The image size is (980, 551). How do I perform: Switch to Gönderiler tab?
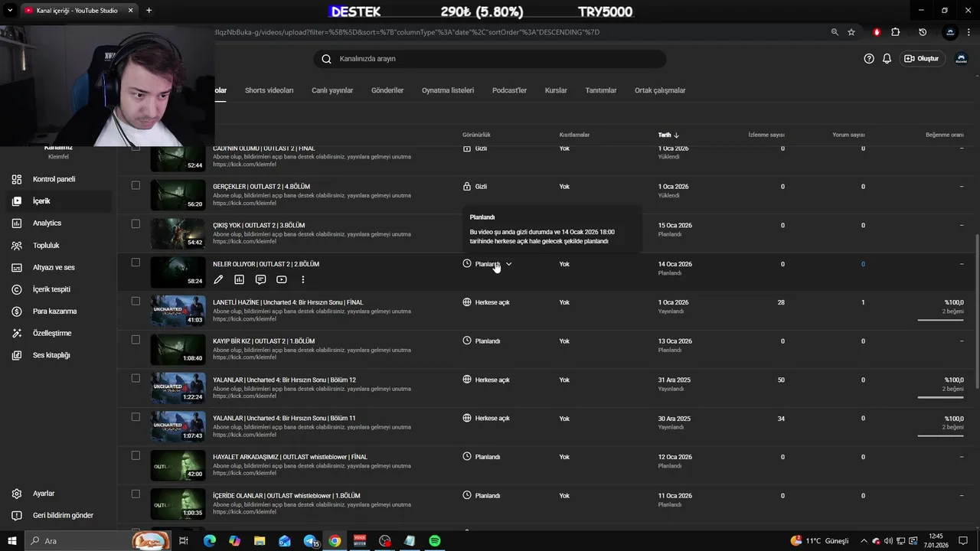tap(387, 90)
